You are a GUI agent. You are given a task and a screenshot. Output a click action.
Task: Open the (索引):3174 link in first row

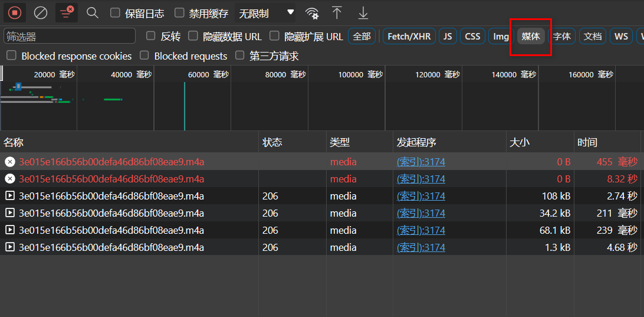[420, 162]
